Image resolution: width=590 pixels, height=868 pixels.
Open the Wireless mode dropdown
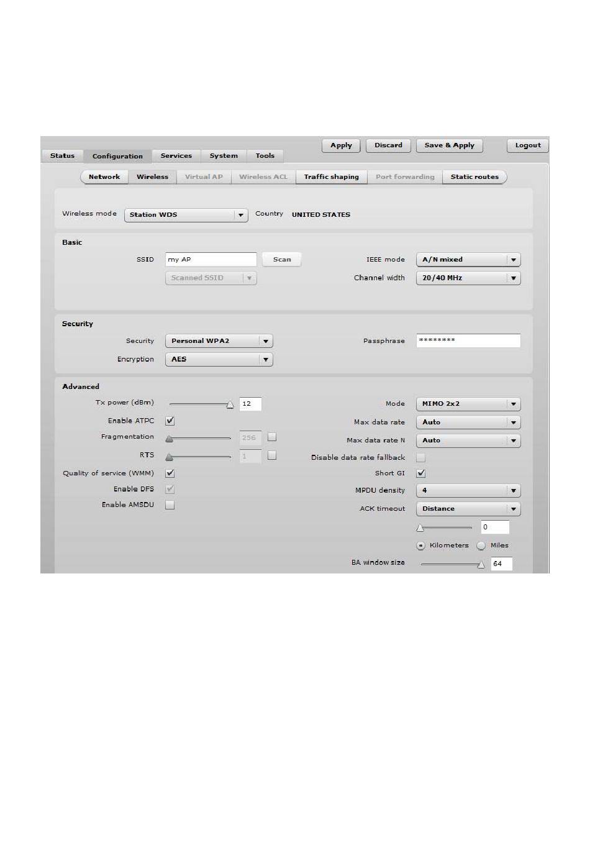186,215
